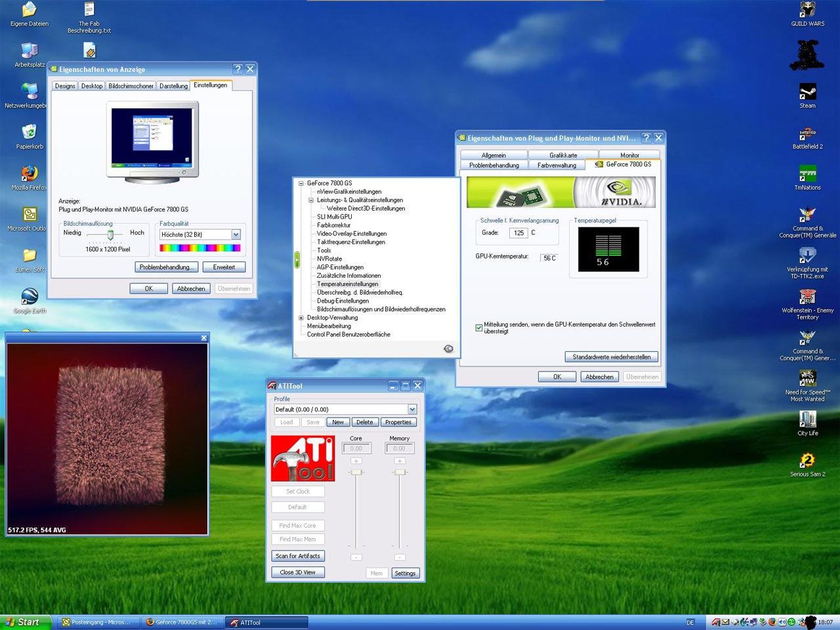Select Taktfrequenz-Einstellungen tree entry

[351, 242]
